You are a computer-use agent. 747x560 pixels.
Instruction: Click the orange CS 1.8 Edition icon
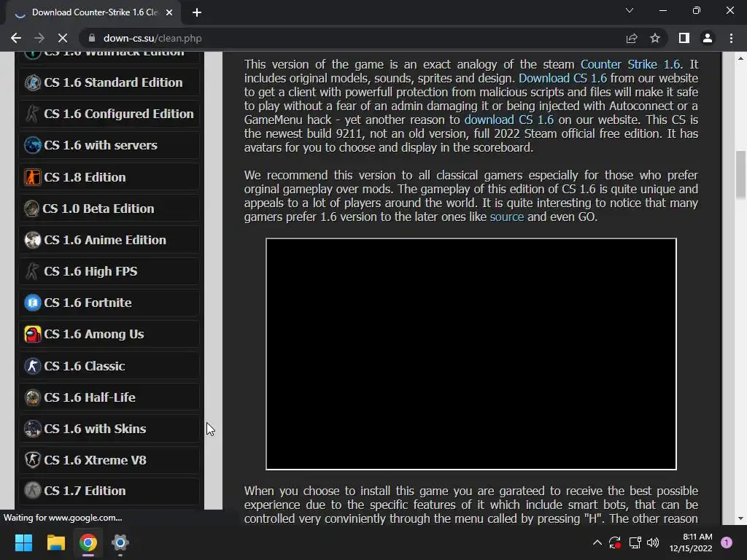[32, 177]
